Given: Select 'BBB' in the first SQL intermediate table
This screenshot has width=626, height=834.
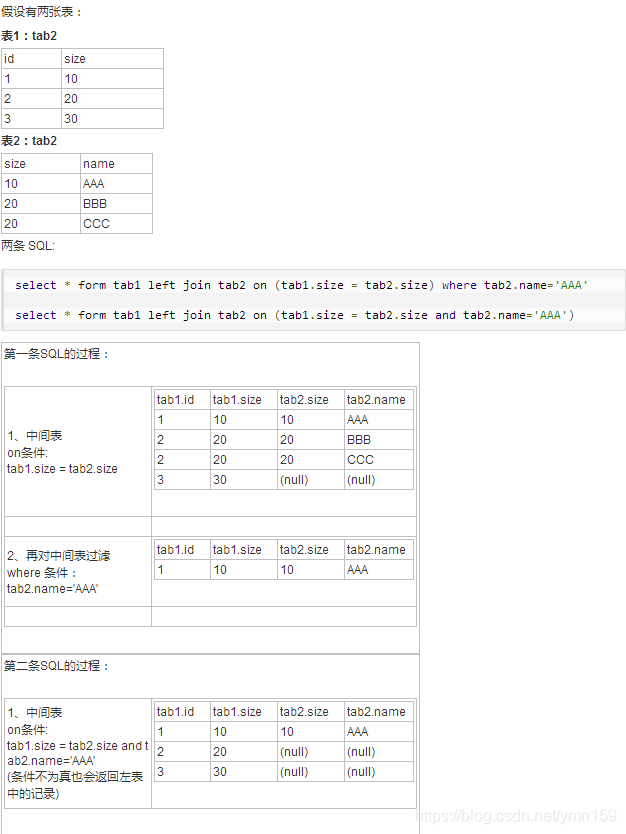Looking at the screenshot, I should pos(379,440).
